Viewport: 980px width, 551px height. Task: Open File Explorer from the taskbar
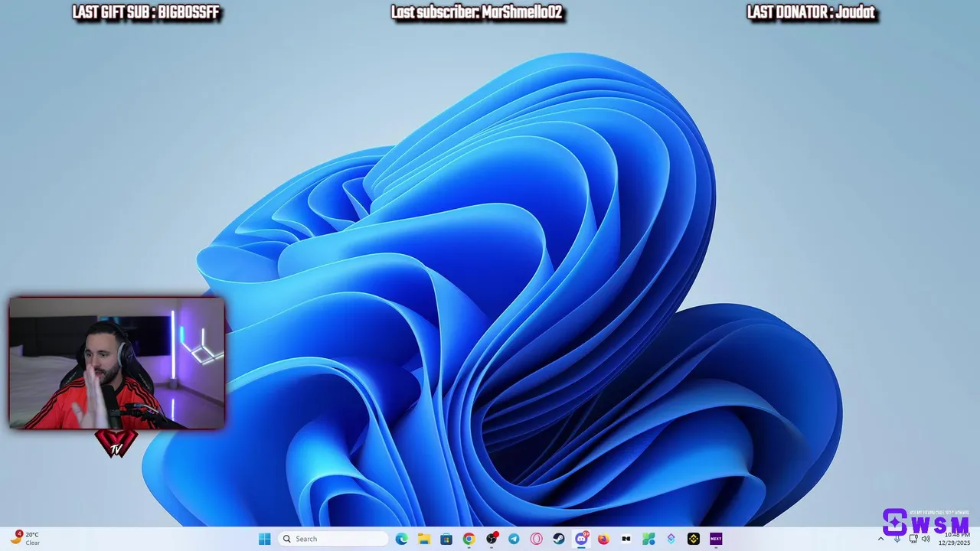click(x=424, y=539)
